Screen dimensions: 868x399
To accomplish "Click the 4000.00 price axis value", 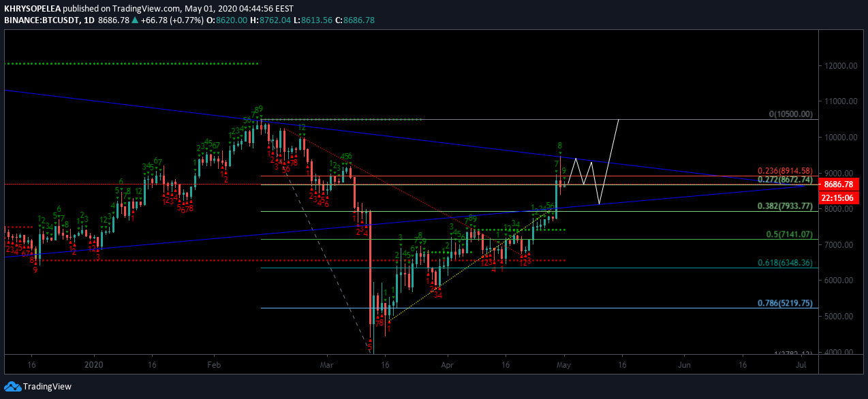I will (840, 352).
